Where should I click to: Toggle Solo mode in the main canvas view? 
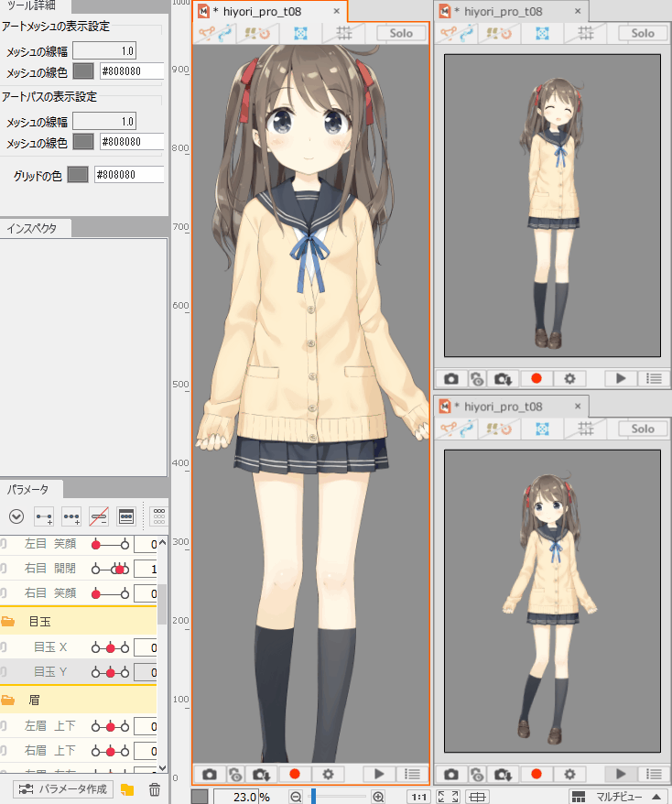(401, 33)
